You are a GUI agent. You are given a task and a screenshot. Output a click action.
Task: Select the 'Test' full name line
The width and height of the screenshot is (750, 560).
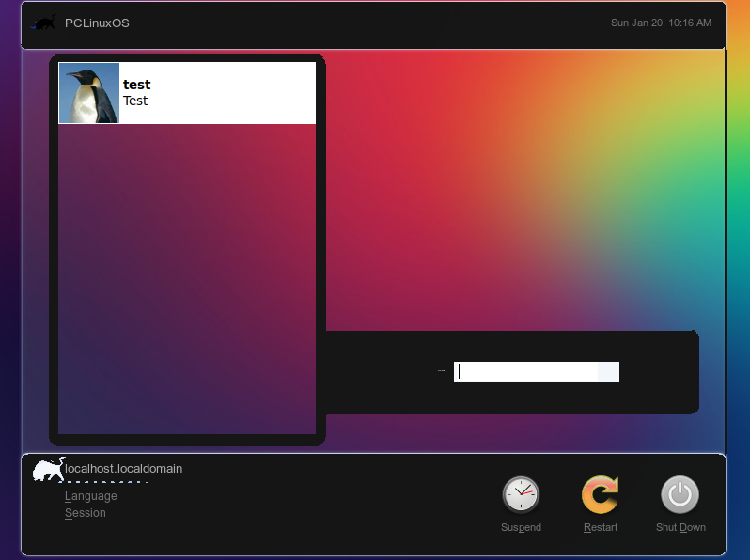click(x=135, y=101)
